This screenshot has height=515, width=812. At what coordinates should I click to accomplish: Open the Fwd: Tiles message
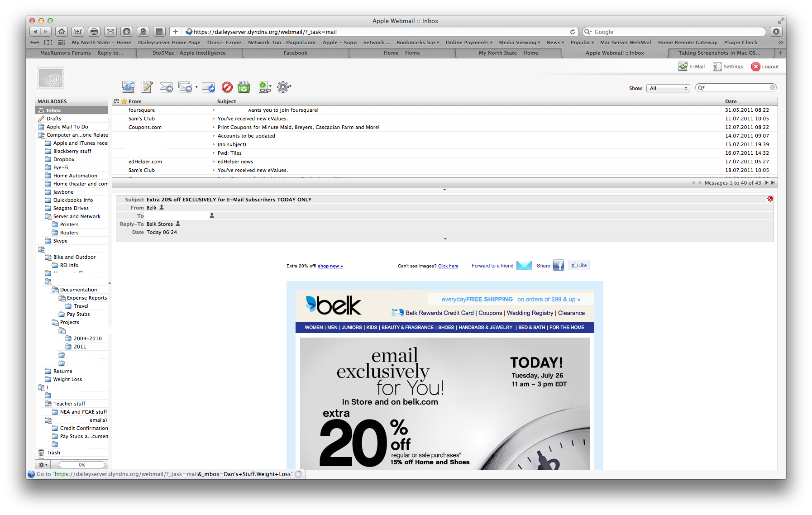(229, 153)
